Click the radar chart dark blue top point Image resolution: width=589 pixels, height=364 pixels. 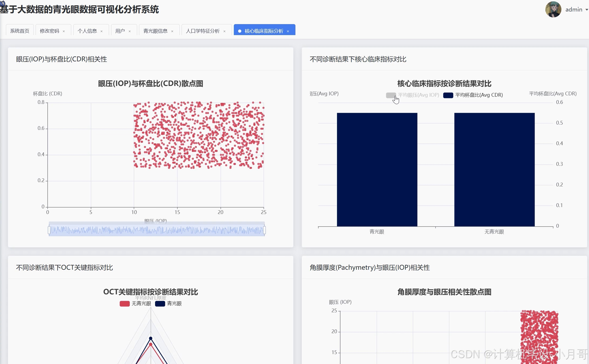click(x=151, y=338)
